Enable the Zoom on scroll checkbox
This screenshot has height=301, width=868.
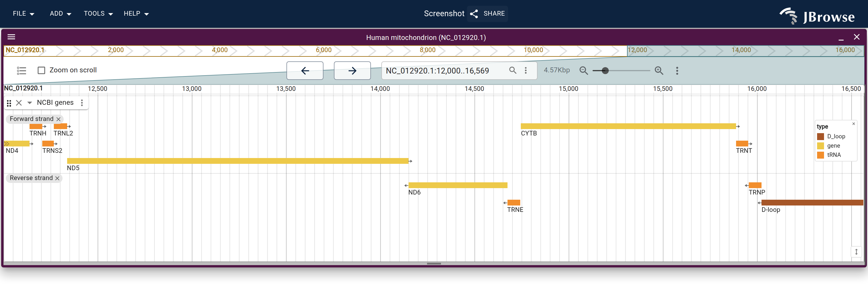[41, 70]
